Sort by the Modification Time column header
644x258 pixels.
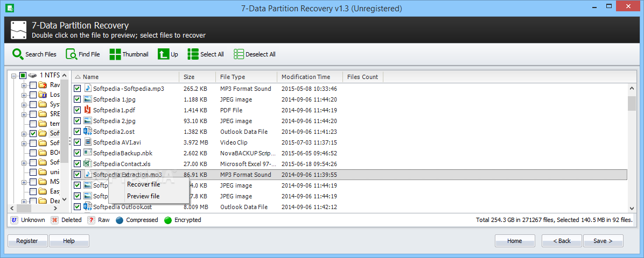point(310,77)
